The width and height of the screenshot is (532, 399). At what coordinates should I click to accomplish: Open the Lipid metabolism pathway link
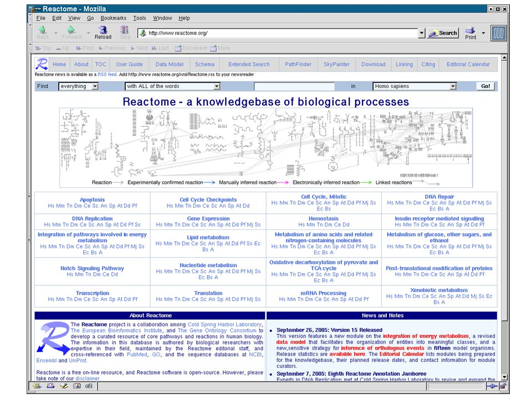pos(208,238)
